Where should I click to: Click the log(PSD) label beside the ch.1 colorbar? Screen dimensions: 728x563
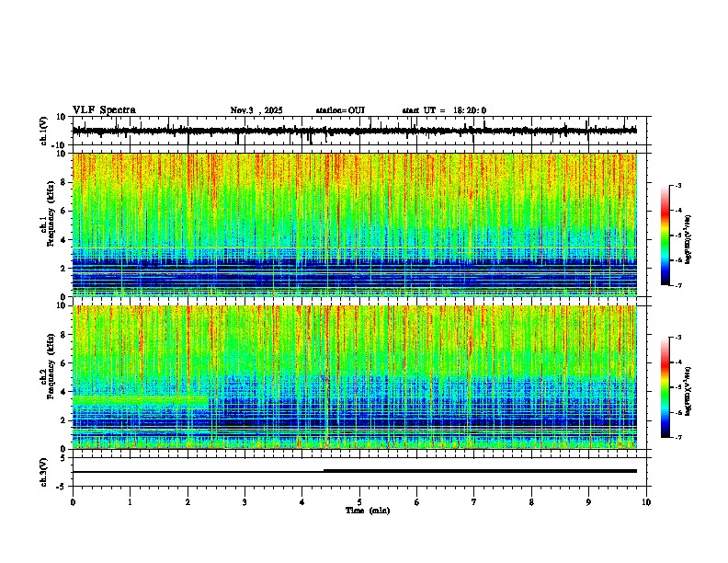pos(688,239)
